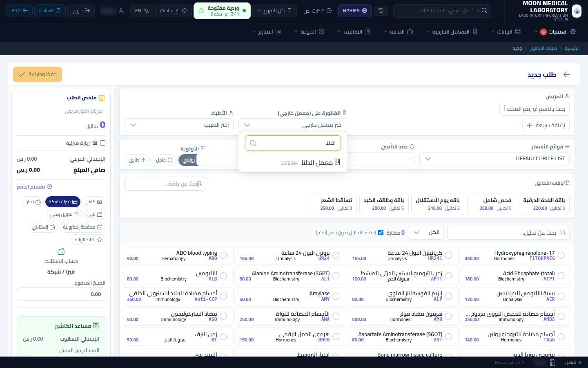This screenshot has height=368, width=588.
Task: Click the NPHIES globe button
Action: (355, 11)
